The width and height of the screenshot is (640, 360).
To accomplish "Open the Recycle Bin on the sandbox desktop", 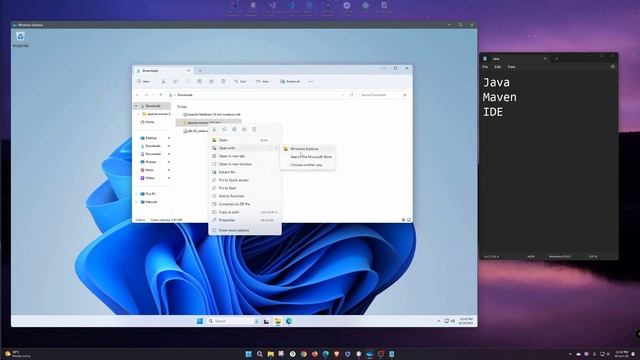I will (20, 39).
